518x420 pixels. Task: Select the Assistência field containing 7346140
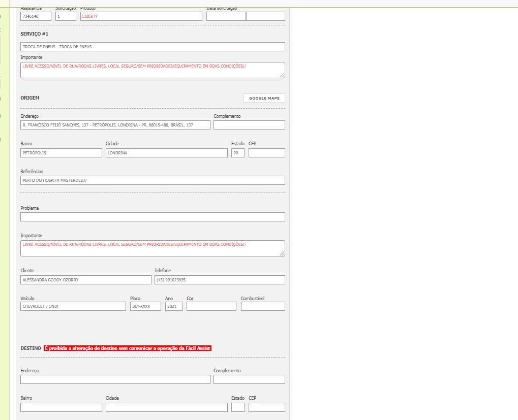tap(36, 16)
